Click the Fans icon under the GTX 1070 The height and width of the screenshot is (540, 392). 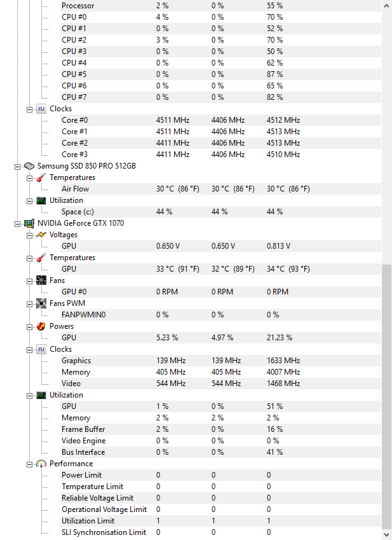(41, 280)
